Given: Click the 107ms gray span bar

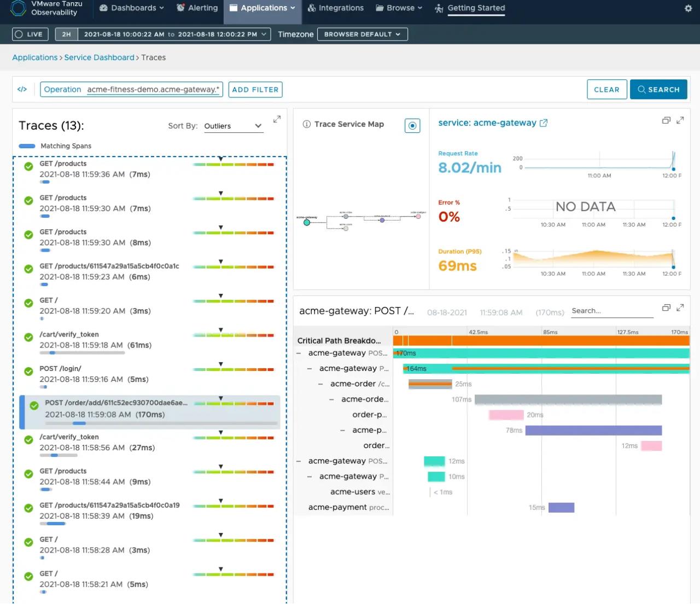Looking at the screenshot, I should (568, 400).
